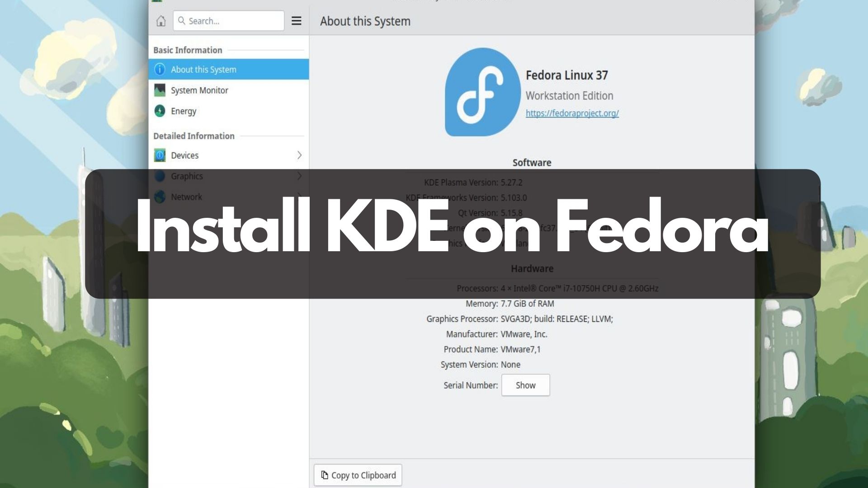Open the Devices information panel
Image resolution: width=868 pixels, height=488 pixels.
point(184,155)
